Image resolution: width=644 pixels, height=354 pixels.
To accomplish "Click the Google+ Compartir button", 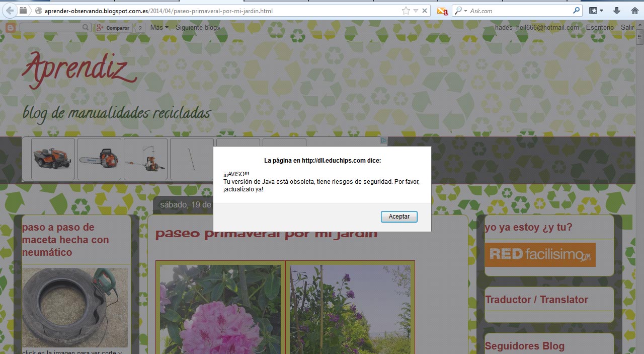I will click(113, 28).
